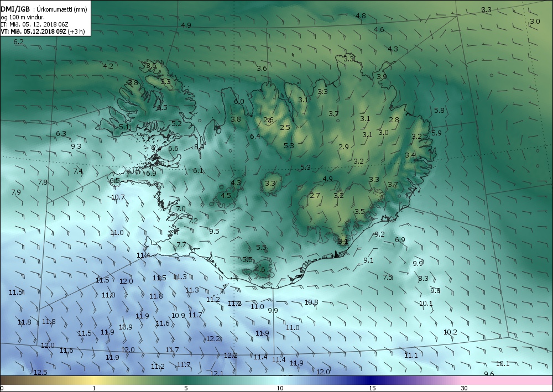Image resolution: width=553 pixels, height=392 pixels.
Task: Click the value 2.8 on the map
Action: click(x=394, y=120)
